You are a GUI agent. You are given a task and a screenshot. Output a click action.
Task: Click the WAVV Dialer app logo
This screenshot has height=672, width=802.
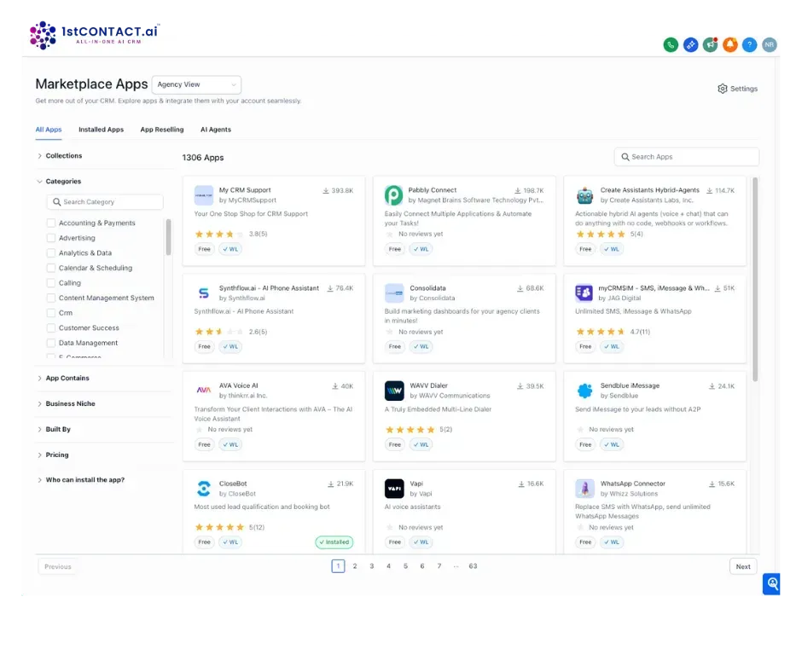pyautogui.click(x=394, y=391)
